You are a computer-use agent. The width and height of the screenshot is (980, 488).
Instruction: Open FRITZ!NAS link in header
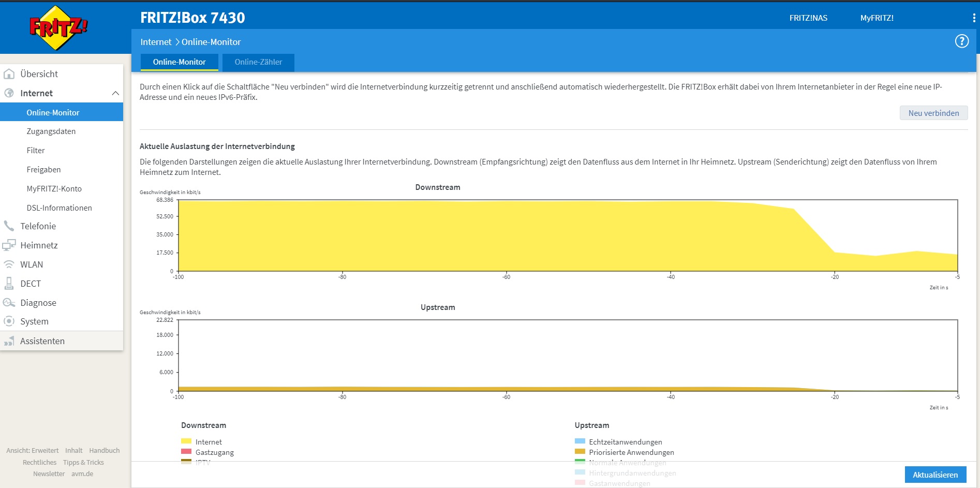click(x=808, y=18)
